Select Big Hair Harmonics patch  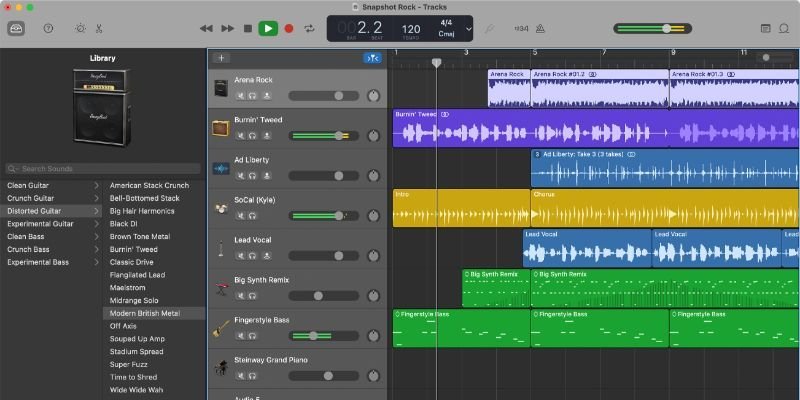(142, 211)
